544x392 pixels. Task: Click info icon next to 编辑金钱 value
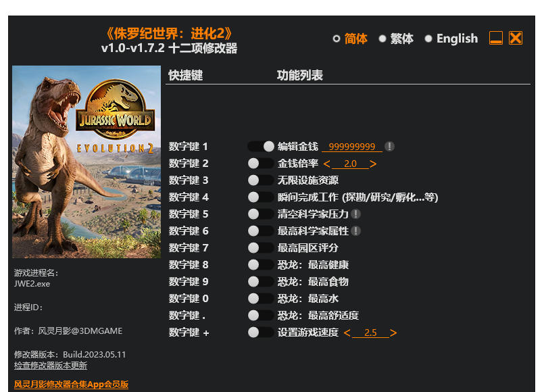tap(389, 147)
